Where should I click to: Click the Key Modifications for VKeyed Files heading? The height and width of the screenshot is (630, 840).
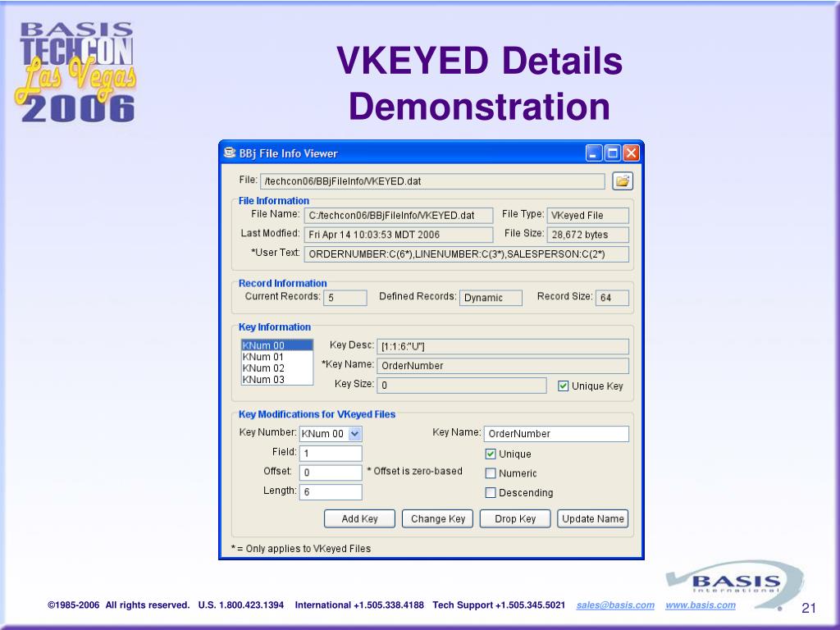click(317, 414)
